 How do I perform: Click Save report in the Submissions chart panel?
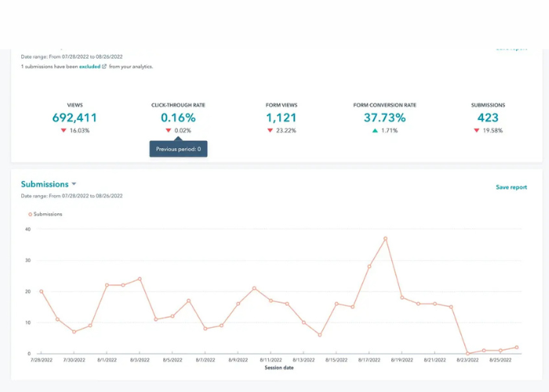511,187
